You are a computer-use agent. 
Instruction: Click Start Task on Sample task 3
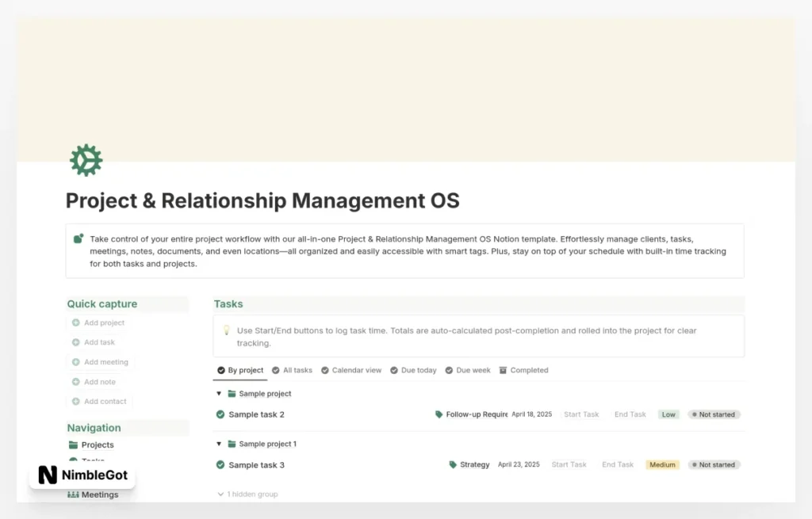tap(569, 464)
